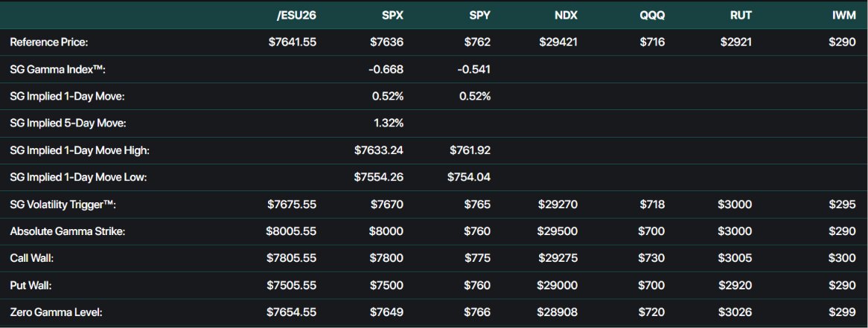This screenshot has height=328, width=868.
Task: Click SPY call wall $775
Action: [x=477, y=258]
